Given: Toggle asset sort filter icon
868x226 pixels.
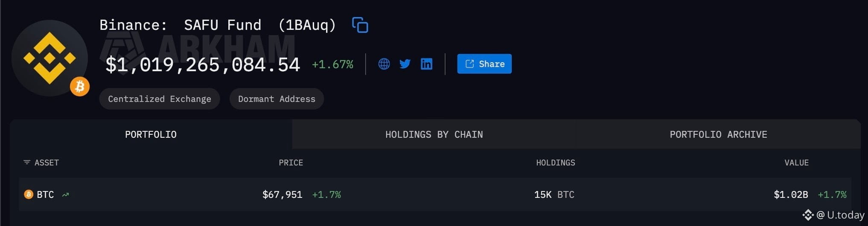Looking at the screenshot, I should [27, 162].
